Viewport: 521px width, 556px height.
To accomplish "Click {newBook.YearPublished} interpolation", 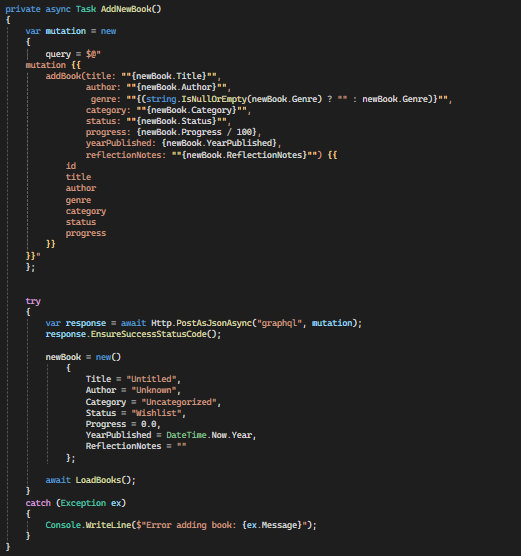I will point(219,143).
